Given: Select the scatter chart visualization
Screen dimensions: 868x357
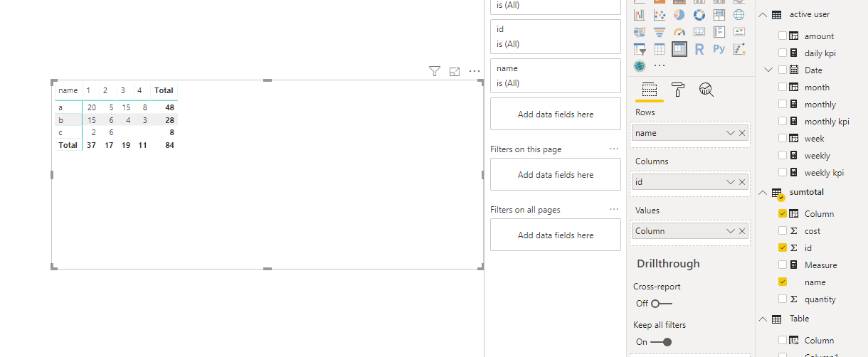Looking at the screenshot, I should click(x=660, y=14).
